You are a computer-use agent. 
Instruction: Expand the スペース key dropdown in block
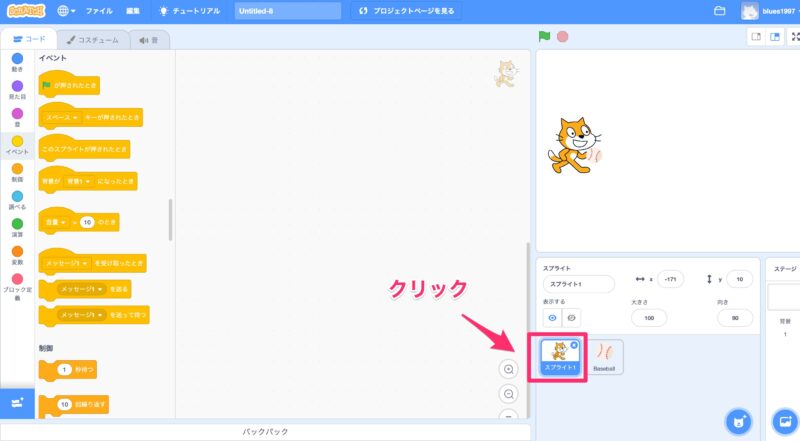(77, 117)
